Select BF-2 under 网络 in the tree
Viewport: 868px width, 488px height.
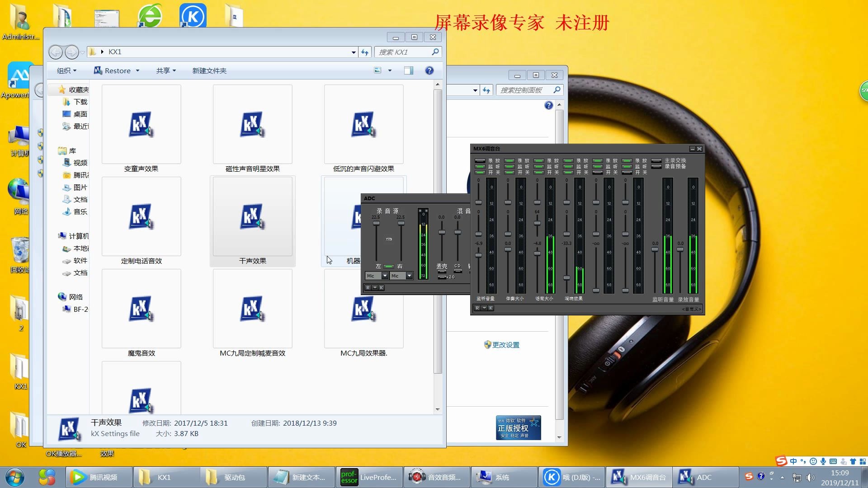75,309
